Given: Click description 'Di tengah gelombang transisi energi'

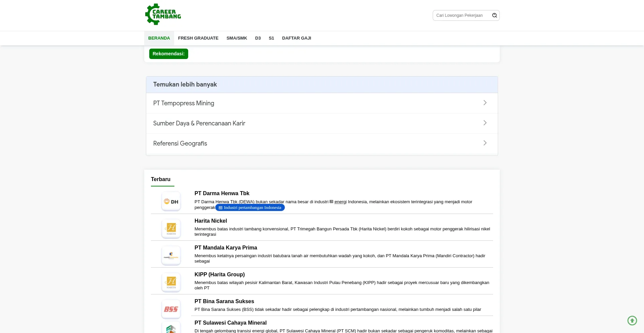Looking at the screenshot, I should 343,331.
